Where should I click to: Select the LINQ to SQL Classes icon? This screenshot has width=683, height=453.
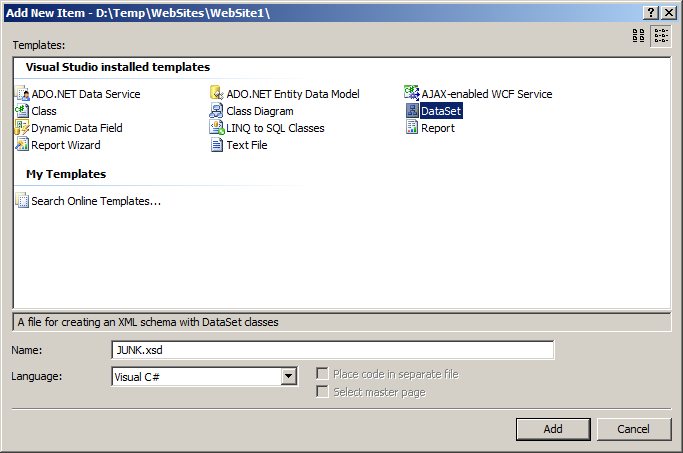217,128
